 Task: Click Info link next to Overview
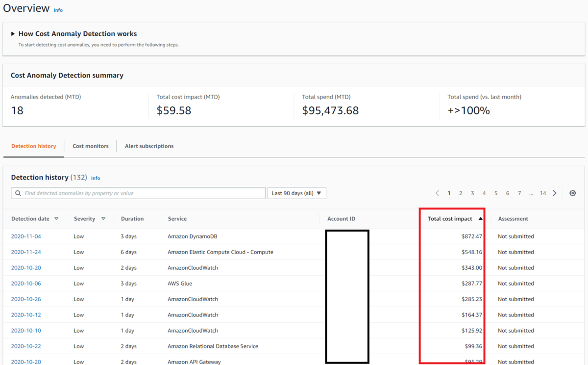coord(58,10)
